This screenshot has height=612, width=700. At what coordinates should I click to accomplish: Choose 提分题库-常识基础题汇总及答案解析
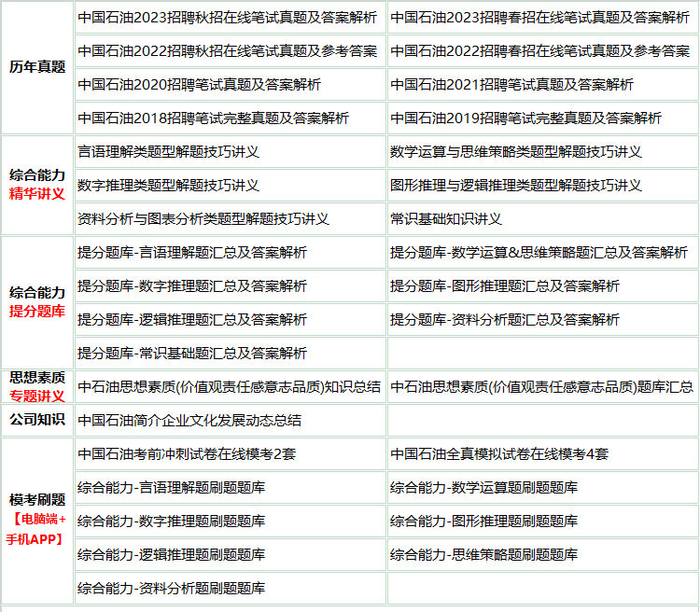pos(192,353)
